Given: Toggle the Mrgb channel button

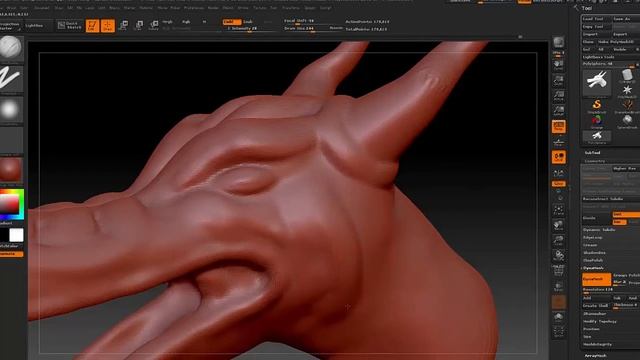Looking at the screenshot, I should 167,22.
